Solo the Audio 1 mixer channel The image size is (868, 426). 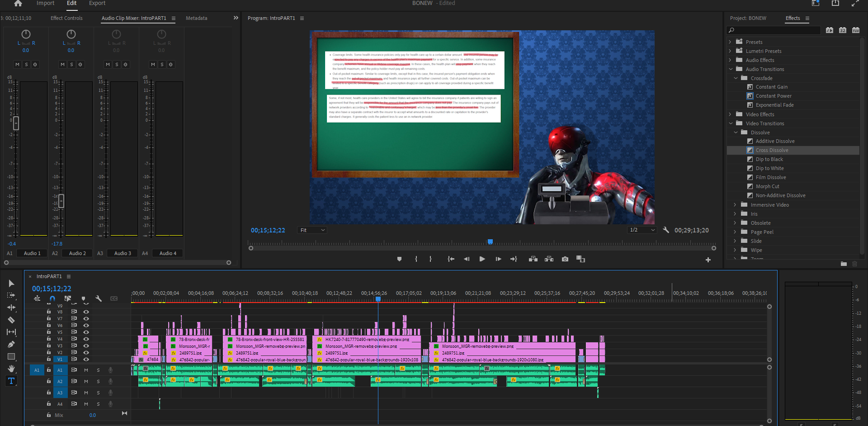pyautogui.click(x=26, y=65)
